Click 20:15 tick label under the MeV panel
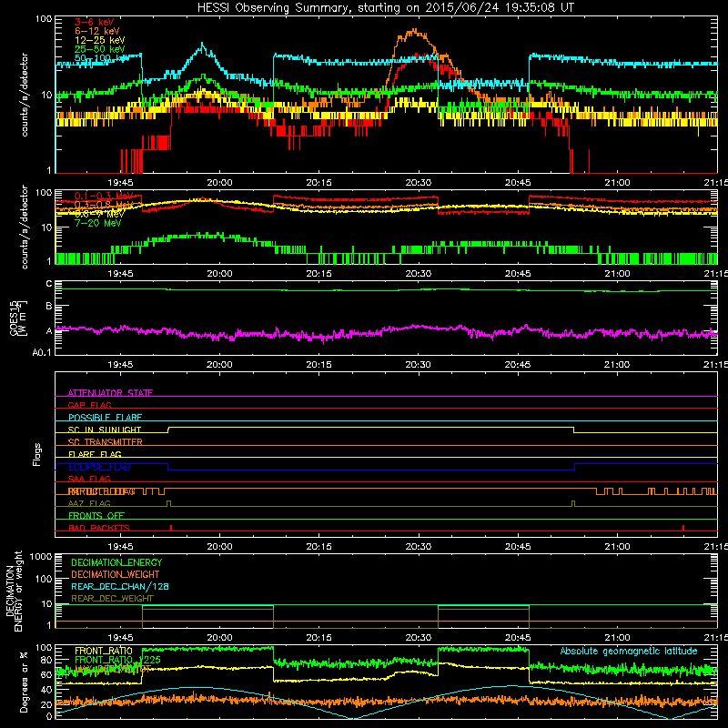This screenshot has width=728, height=728. 319,274
